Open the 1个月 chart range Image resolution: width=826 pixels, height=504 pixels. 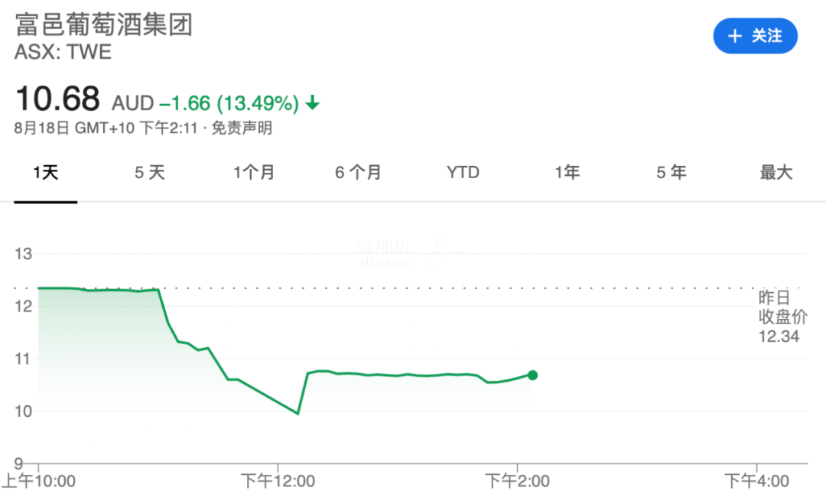pos(254,173)
